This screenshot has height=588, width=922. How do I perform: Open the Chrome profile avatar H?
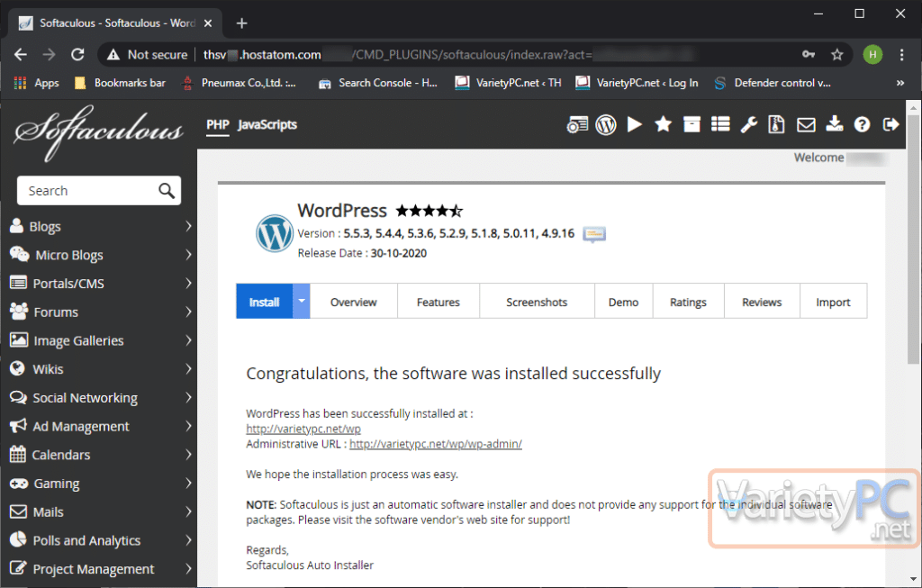point(872,55)
